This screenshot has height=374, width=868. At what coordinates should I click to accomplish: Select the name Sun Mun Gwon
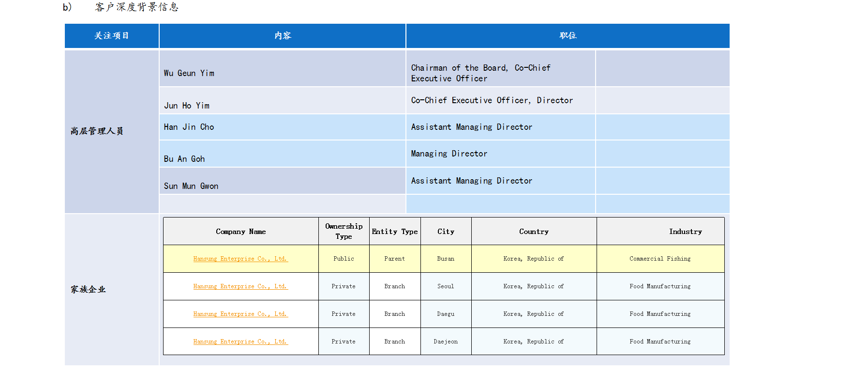[x=191, y=186]
